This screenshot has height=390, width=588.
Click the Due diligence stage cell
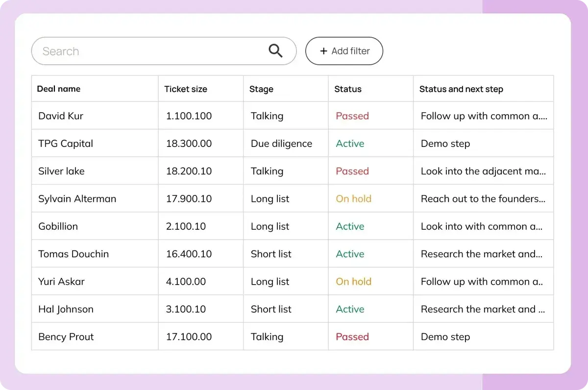[x=282, y=143]
